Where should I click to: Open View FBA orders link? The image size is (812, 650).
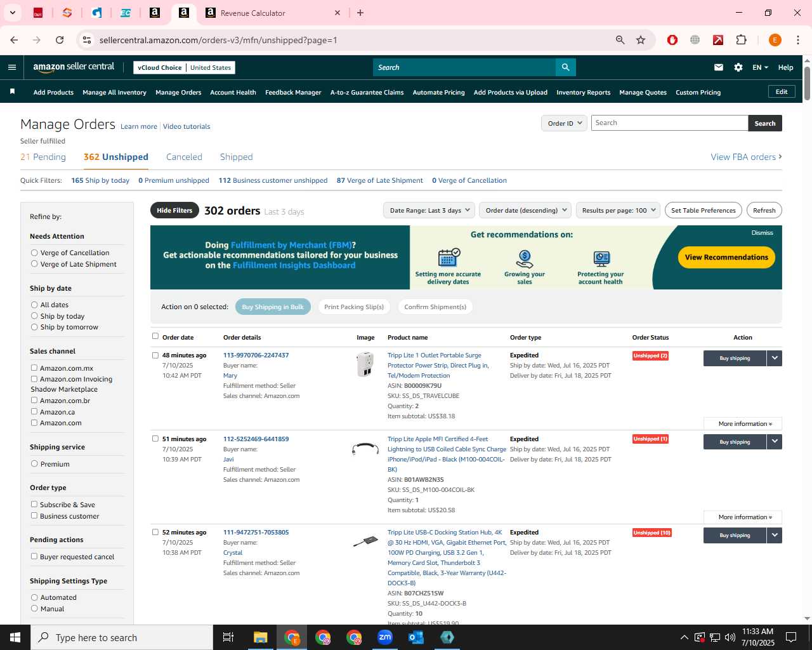point(746,157)
